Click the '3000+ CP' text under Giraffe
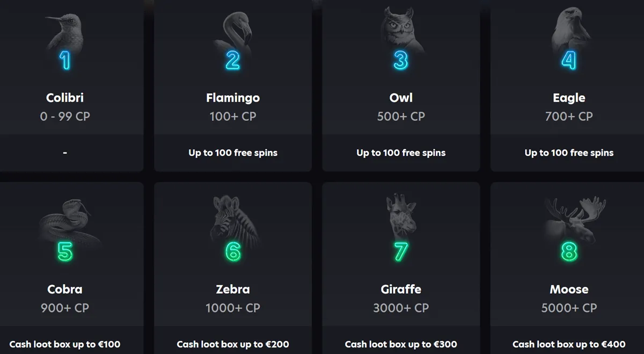This screenshot has width=644, height=354. (400, 307)
